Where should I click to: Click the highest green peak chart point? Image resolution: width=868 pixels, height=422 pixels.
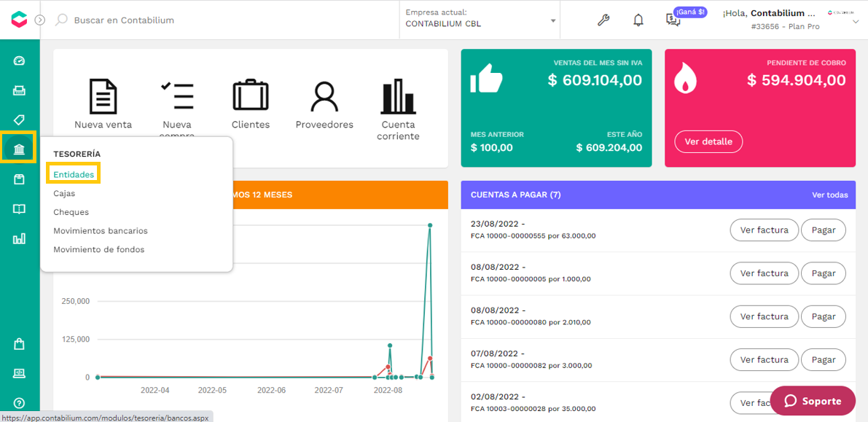[x=429, y=225]
